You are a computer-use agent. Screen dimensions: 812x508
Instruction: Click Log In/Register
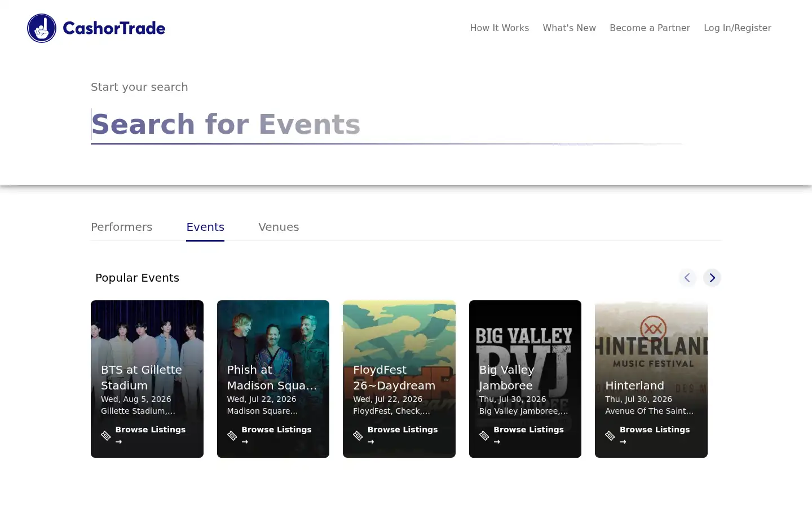tap(738, 28)
